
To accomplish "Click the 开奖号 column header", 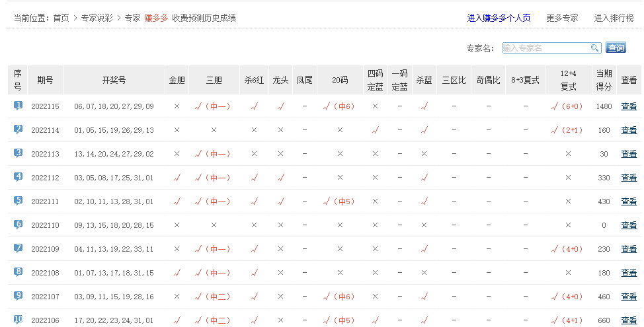I will pyautogui.click(x=114, y=80).
